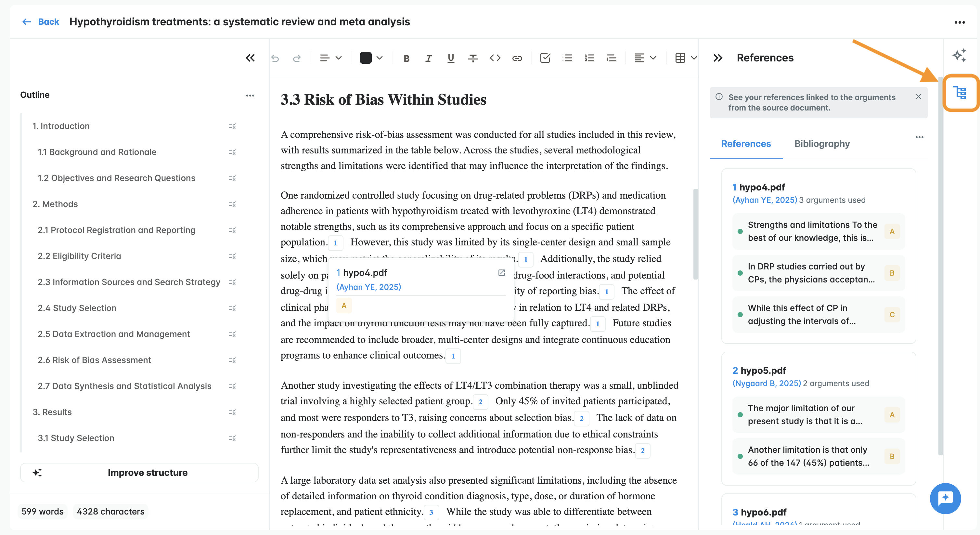Open the (Ayhan YE, 2025) link in popup
This screenshot has width=980, height=535.
[x=368, y=287]
